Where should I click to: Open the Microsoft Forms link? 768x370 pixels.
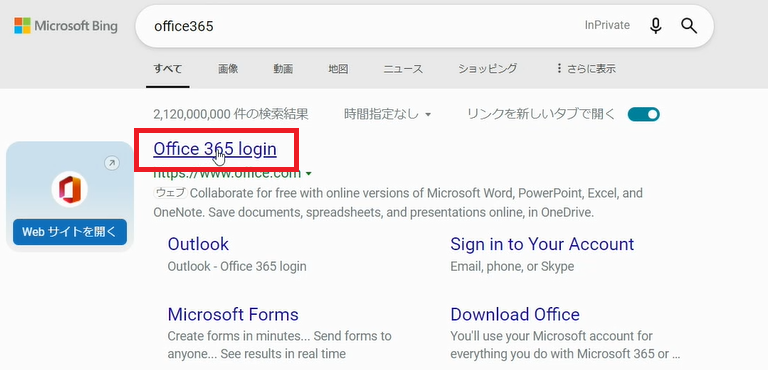233,314
